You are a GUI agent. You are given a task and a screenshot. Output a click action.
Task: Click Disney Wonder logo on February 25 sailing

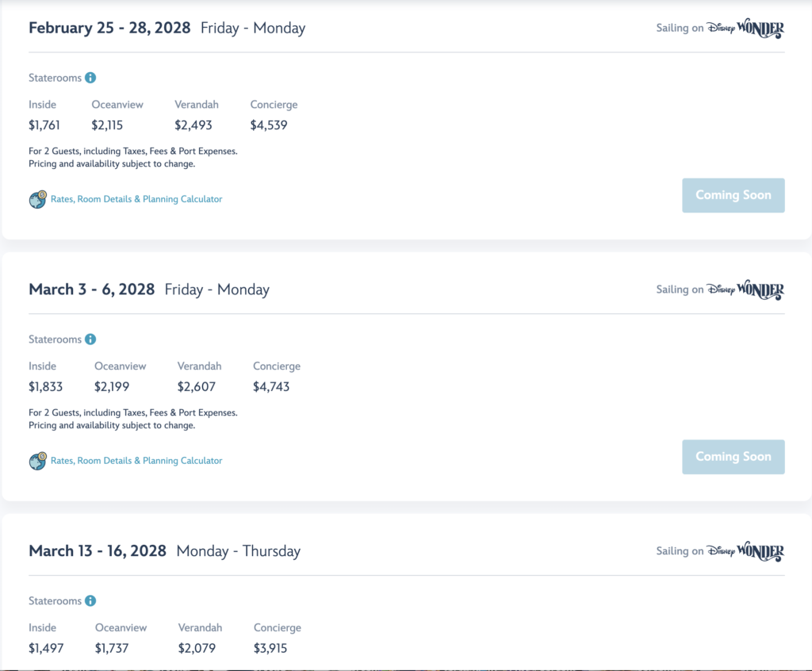tap(745, 28)
